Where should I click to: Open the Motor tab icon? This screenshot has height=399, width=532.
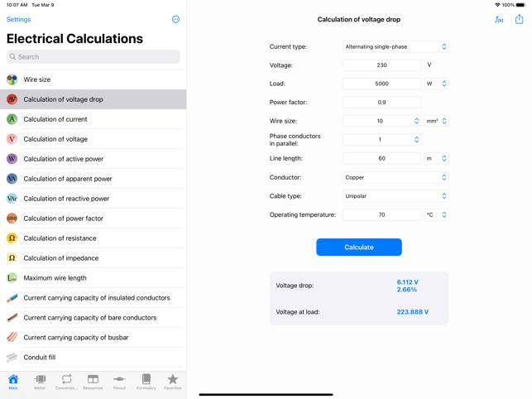(x=40, y=382)
